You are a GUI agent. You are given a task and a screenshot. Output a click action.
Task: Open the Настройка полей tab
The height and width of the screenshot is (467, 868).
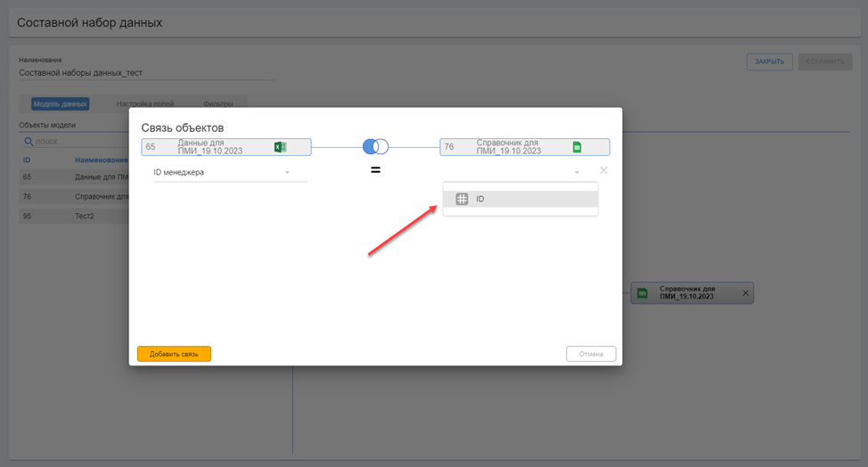145,104
